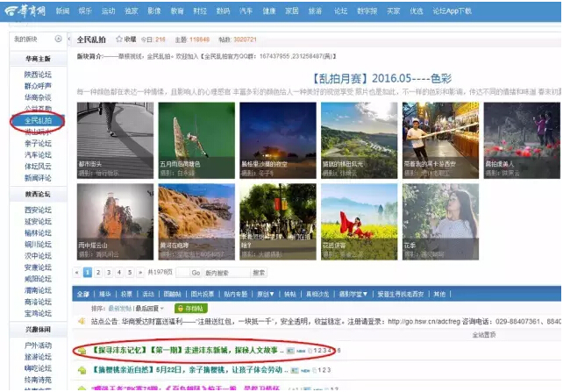
Task: Go to next page with » arrow
Action: click(140, 273)
